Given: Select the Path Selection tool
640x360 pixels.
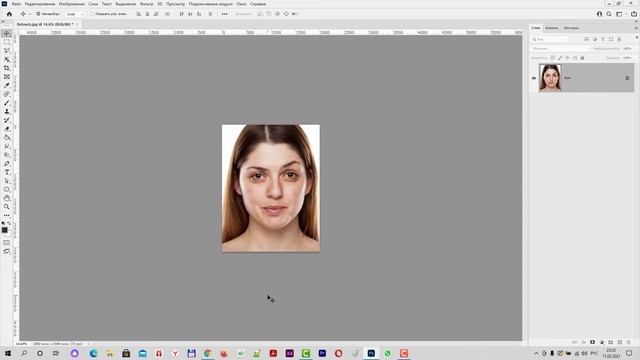Looking at the screenshot, I should click(x=7, y=181).
